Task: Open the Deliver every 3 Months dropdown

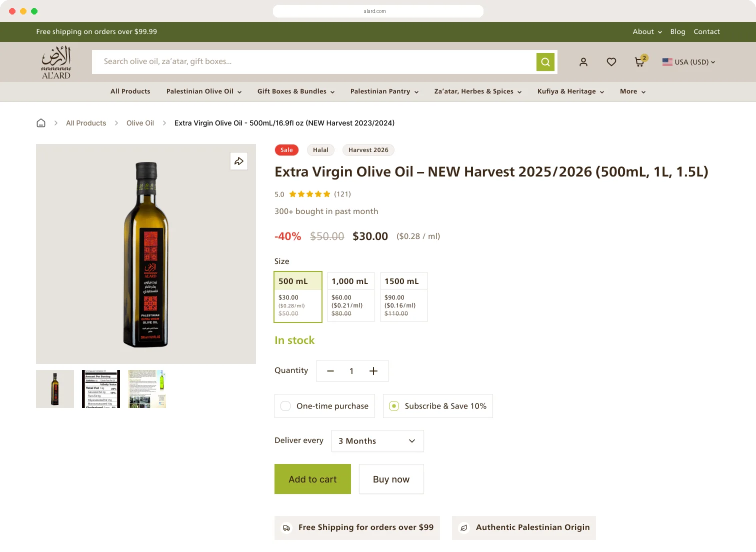Action: click(377, 441)
